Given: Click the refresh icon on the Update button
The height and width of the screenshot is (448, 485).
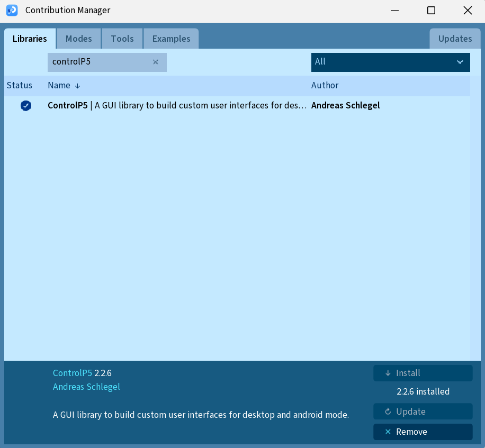Looking at the screenshot, I should [x=388, y=412].
